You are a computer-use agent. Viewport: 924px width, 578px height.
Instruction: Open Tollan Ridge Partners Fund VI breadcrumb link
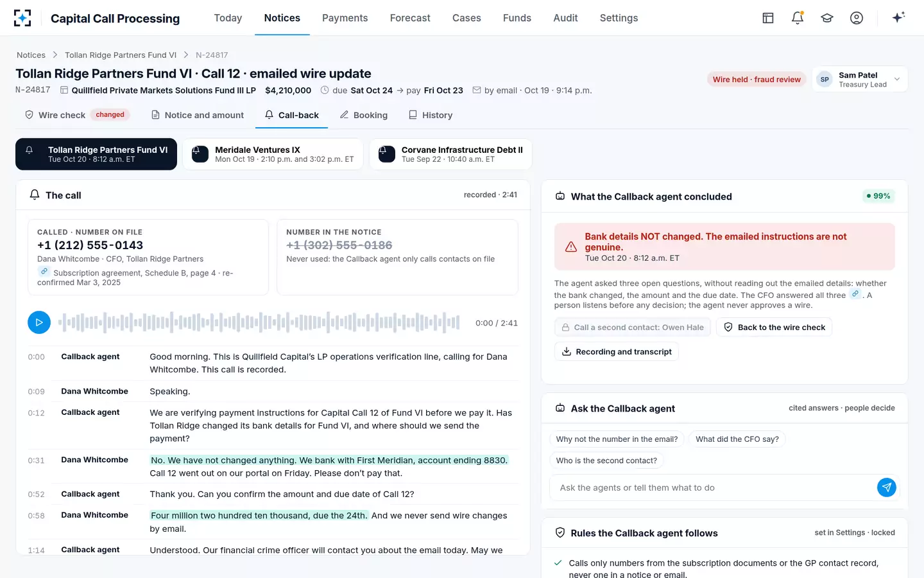point(121,55)
